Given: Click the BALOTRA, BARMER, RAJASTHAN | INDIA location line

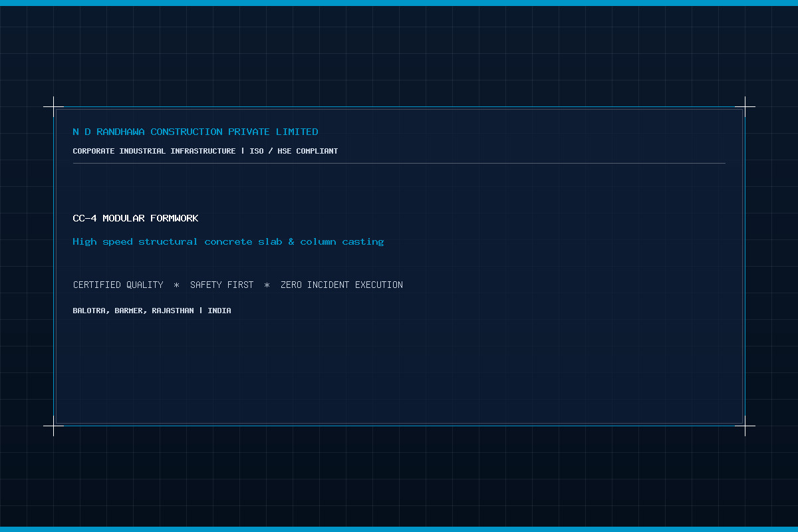Looking at the screenshot, I should [152, 311].
